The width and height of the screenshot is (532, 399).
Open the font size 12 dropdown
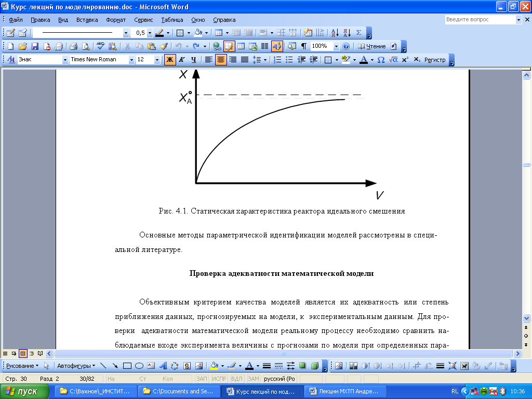coord(157,60)
